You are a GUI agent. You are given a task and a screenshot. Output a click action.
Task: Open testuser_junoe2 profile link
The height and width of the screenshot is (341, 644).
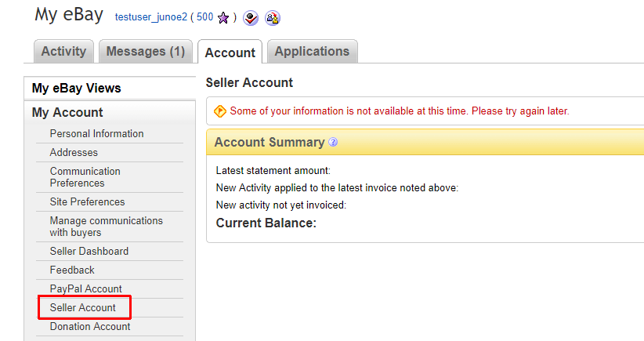tap(151, 17)
